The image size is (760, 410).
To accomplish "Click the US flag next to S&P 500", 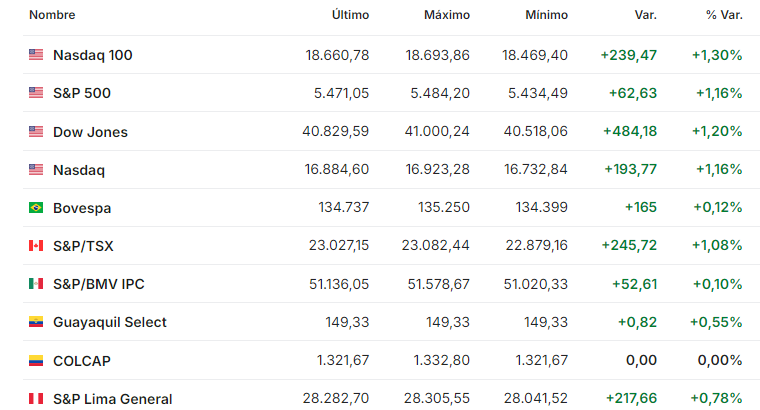I will (x=36, y=92).
